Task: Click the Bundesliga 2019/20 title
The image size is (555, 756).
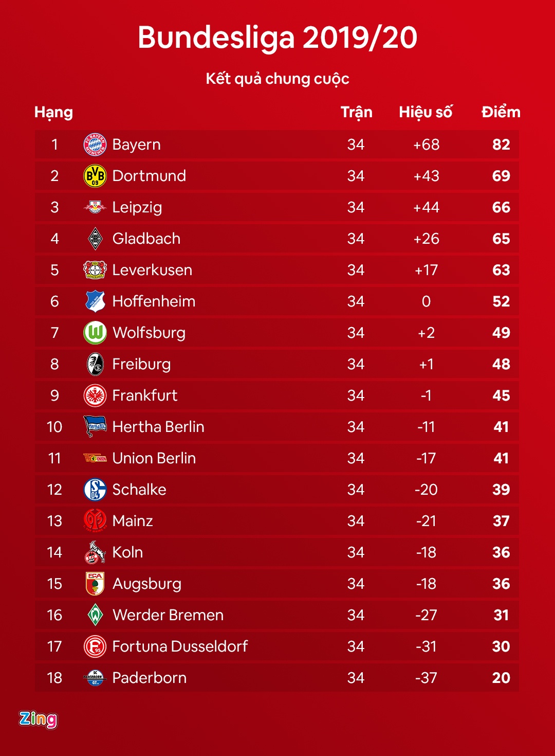Action: [x=277, y=38]
